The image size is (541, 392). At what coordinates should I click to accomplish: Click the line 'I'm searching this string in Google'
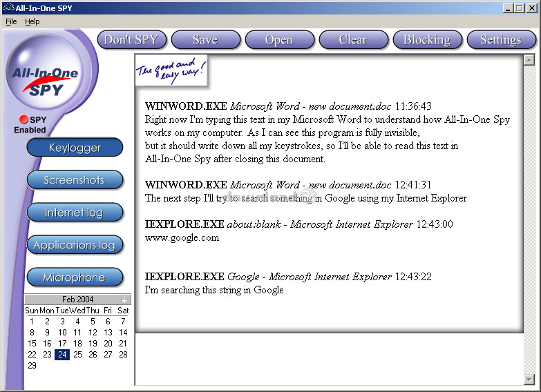214,290
